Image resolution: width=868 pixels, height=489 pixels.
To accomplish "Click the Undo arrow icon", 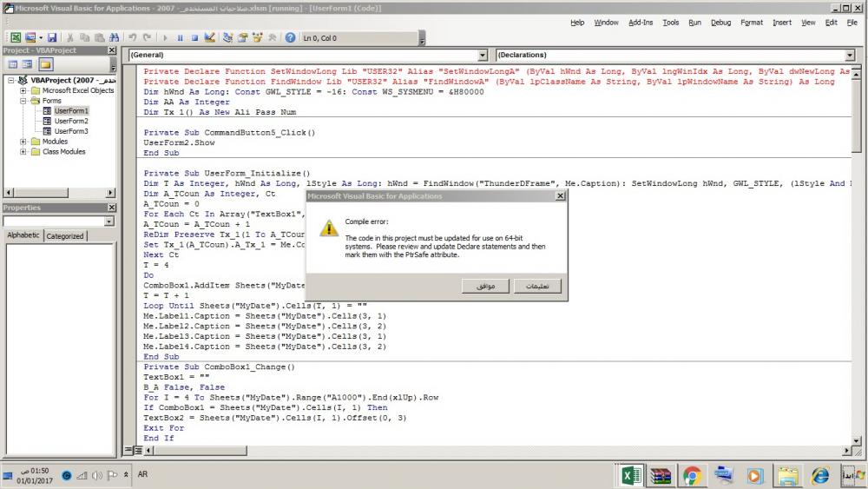I will (133, 37).
